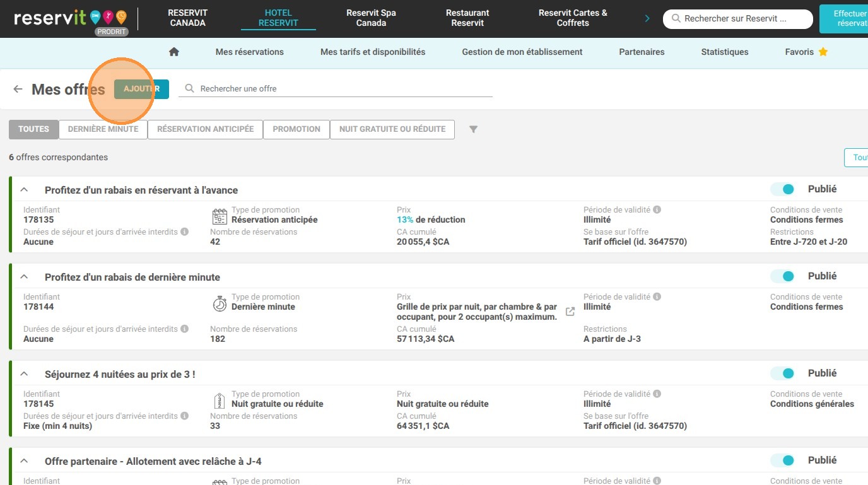Click the Rechercher une offre field

click(336, 89)
